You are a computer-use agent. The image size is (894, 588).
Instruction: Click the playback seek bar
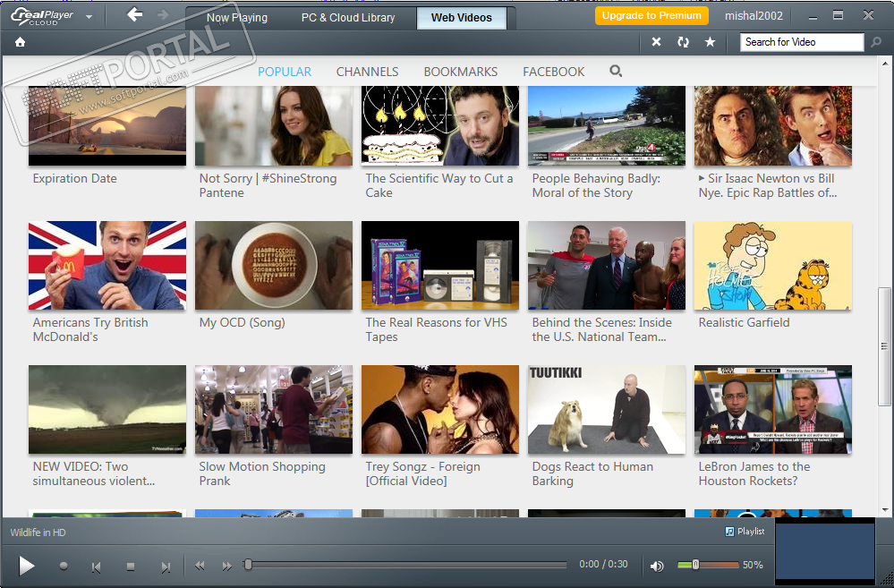point(405,566)
